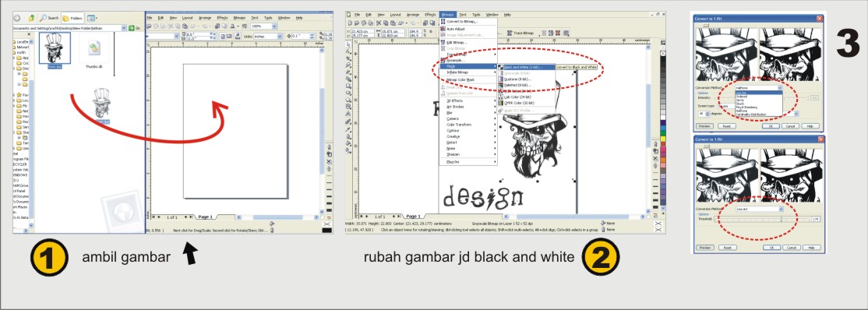The width and height of the screenshot is (868, 310).
Task: Choose Edit Bitmap in Bitmaps menu
Action: (x=468, y=42)
